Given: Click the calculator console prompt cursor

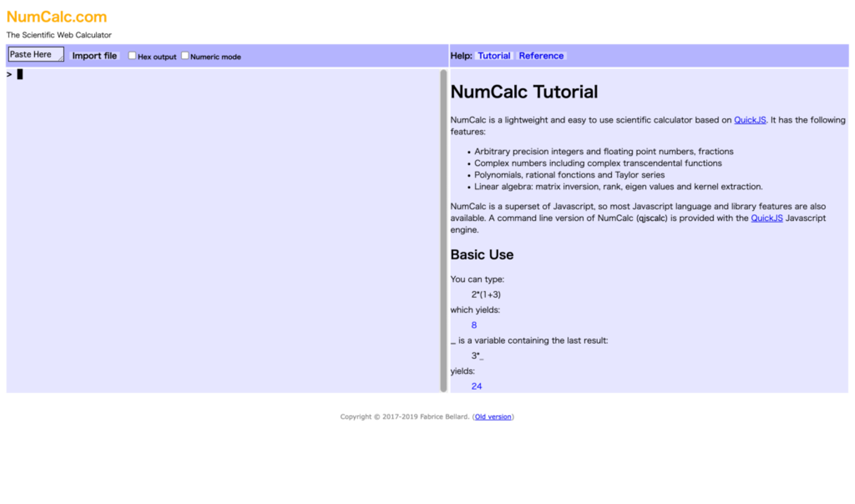Looking at the screenshot, I should pos(20,74).
